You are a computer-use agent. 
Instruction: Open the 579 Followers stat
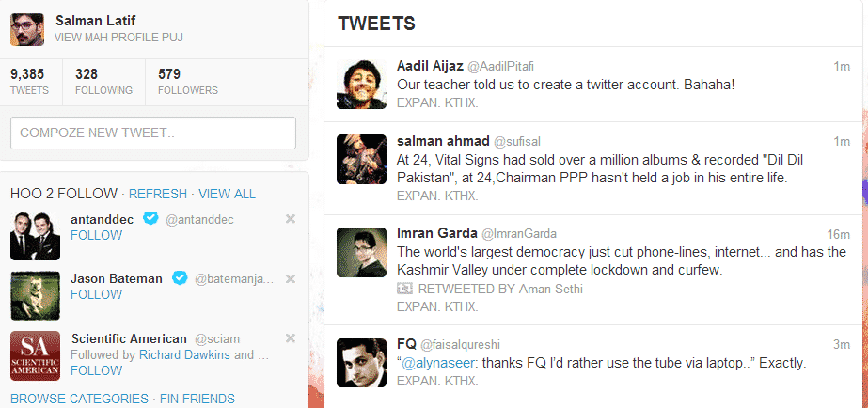pos(187,82)
